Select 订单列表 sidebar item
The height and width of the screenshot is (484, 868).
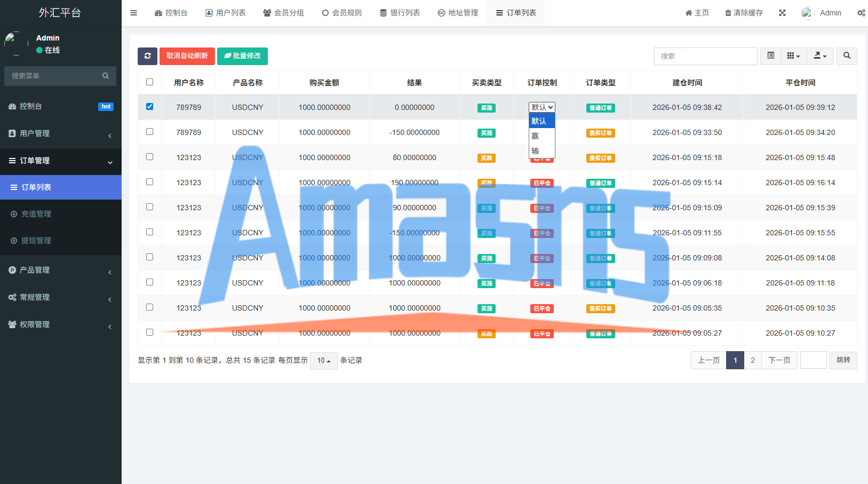[x=61, y=187]
